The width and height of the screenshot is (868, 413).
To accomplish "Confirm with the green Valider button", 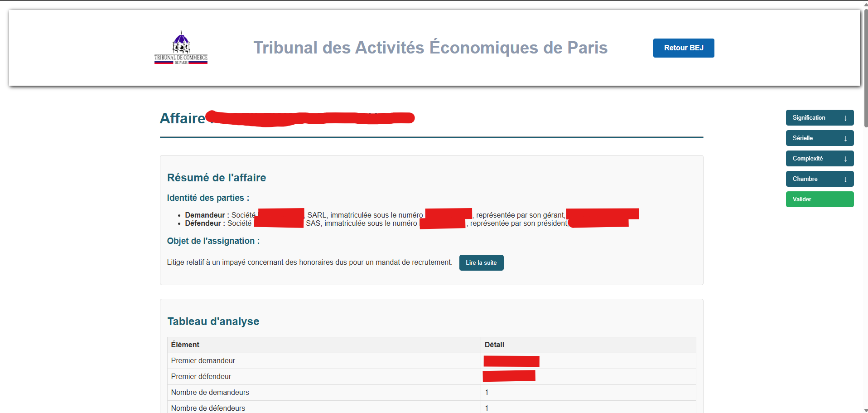I will click(819, 199).
